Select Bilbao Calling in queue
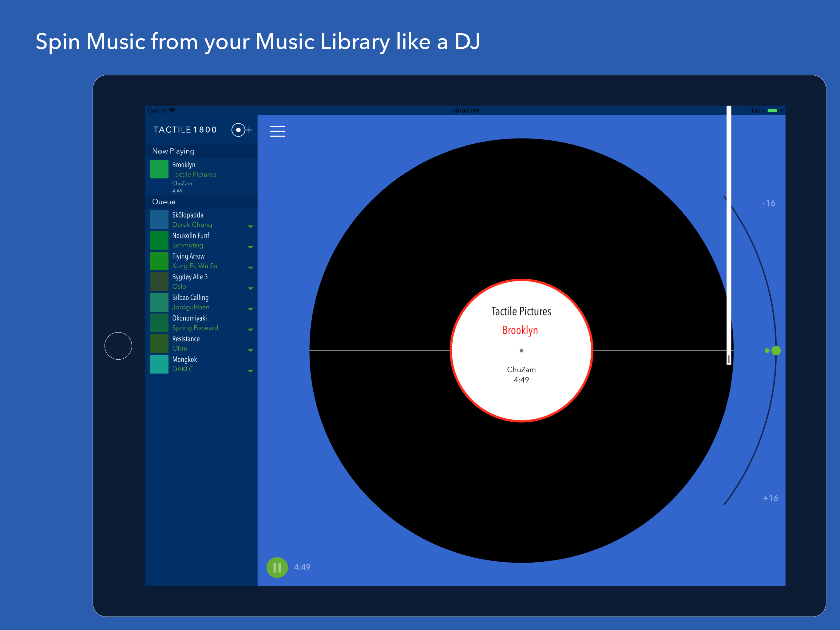 [190, 297]
